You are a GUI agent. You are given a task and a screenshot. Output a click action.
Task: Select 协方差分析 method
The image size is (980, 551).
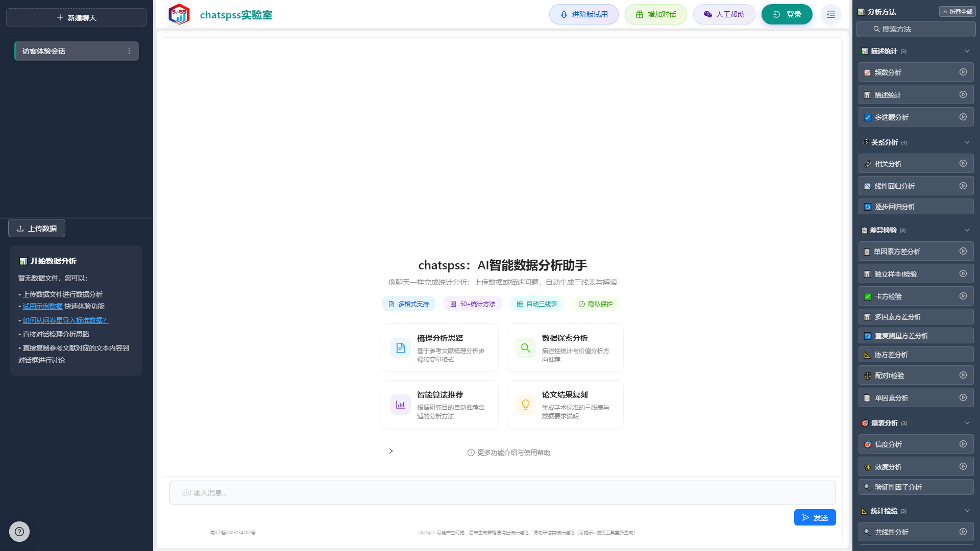click(916, 355)
